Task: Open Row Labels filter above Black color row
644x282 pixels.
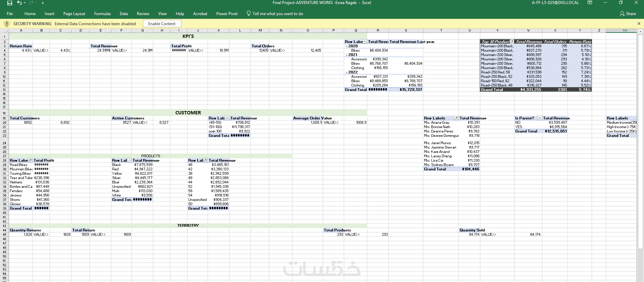Action: click(129, 160)
